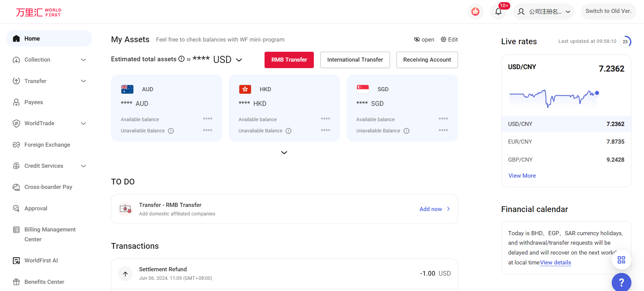
Task: Open Billing Management Center
Action: coord(50,234)
